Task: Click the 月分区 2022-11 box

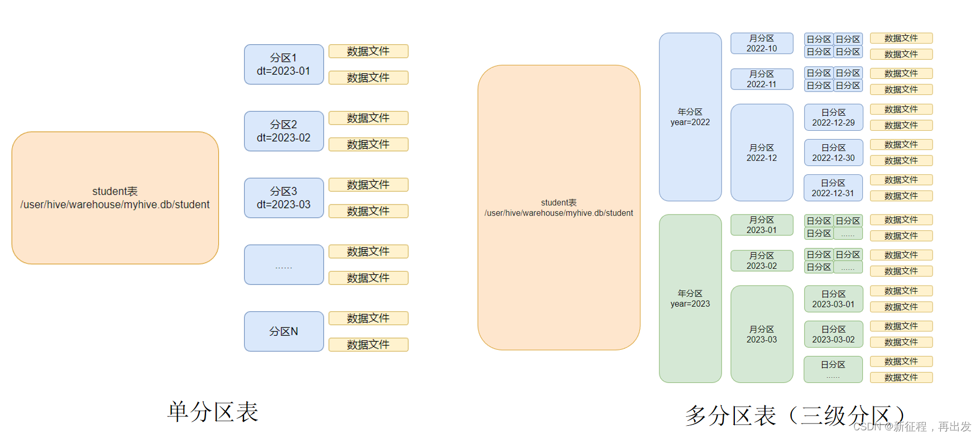Action: click(x=762, y=79)
